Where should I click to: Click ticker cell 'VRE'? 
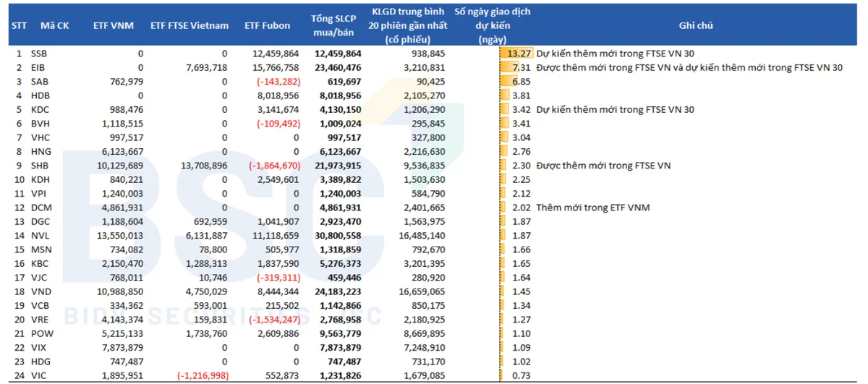[40, 320]
